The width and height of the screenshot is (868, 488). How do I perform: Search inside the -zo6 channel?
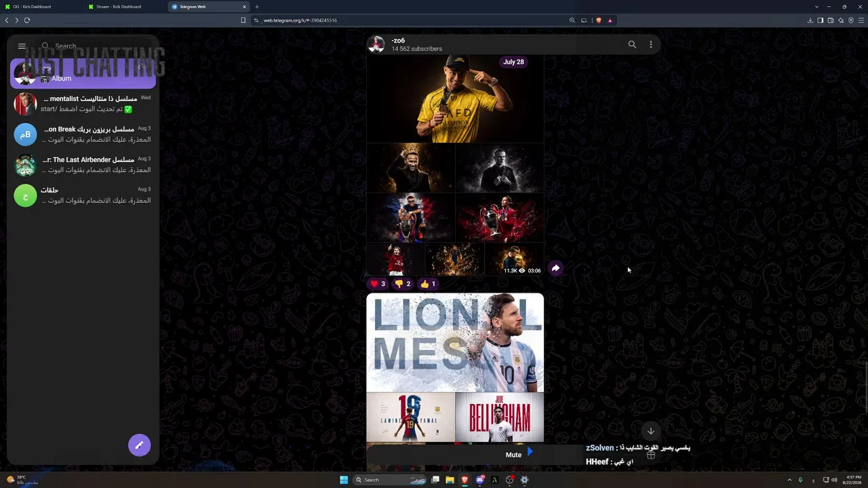(632, 45)
